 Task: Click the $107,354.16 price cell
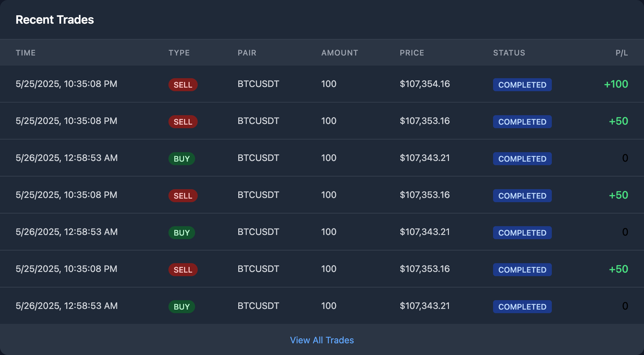(x=425, y=84)
